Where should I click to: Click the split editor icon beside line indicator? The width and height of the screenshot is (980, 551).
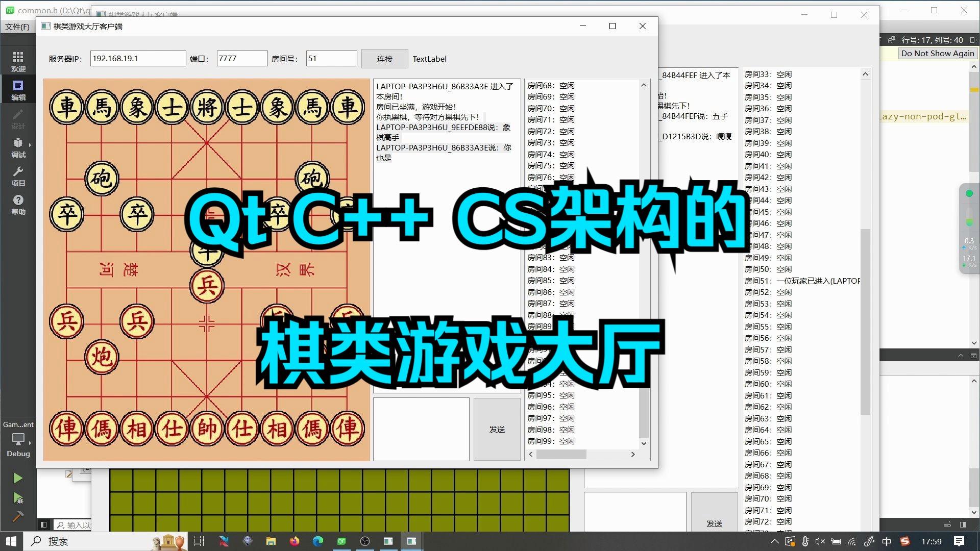(x=973, y=40)
